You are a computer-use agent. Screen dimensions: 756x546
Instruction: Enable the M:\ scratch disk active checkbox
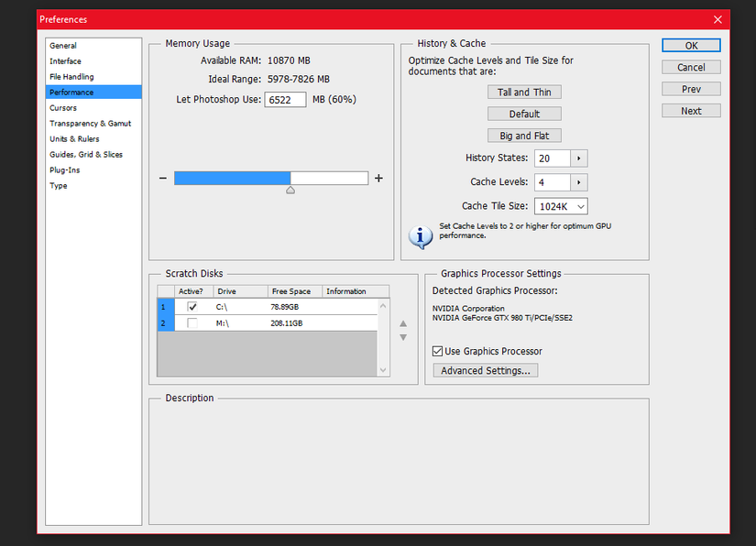[x=192, y=322]
